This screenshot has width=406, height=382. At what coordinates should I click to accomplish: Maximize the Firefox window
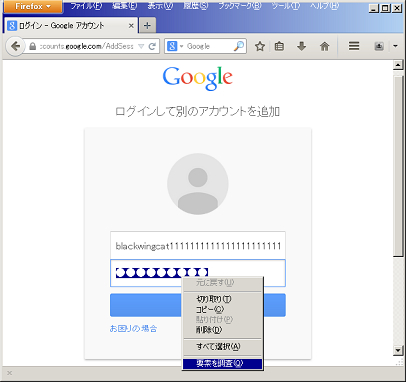385,8
